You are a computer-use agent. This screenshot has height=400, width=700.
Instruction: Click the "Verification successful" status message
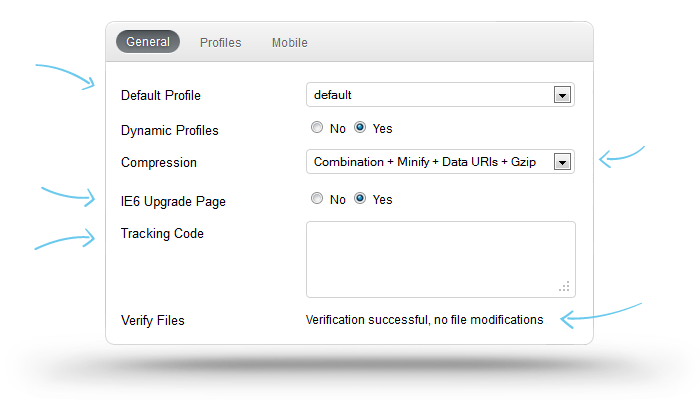(424, 320)
